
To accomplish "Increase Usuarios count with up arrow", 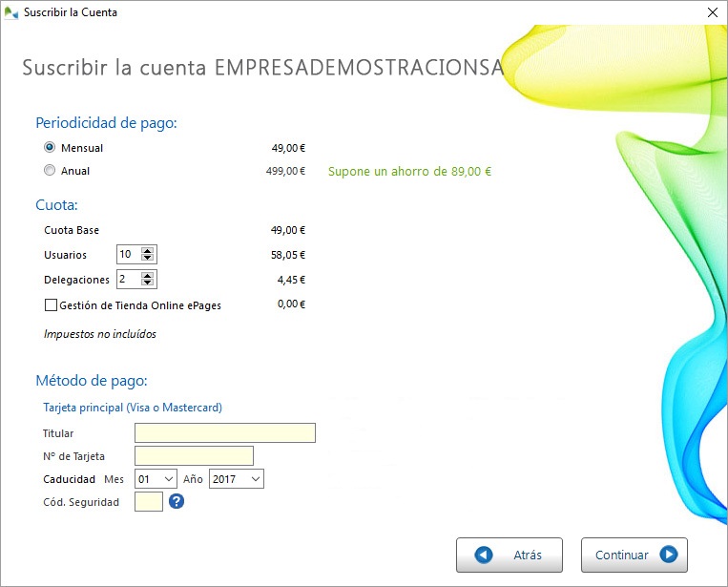I will click(x=148, y=251).
